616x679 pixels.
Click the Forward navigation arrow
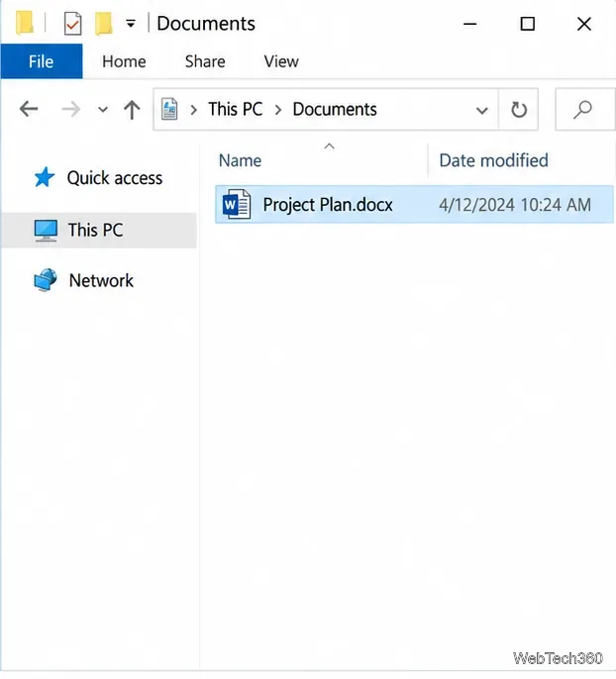click(x=71, y=109)
